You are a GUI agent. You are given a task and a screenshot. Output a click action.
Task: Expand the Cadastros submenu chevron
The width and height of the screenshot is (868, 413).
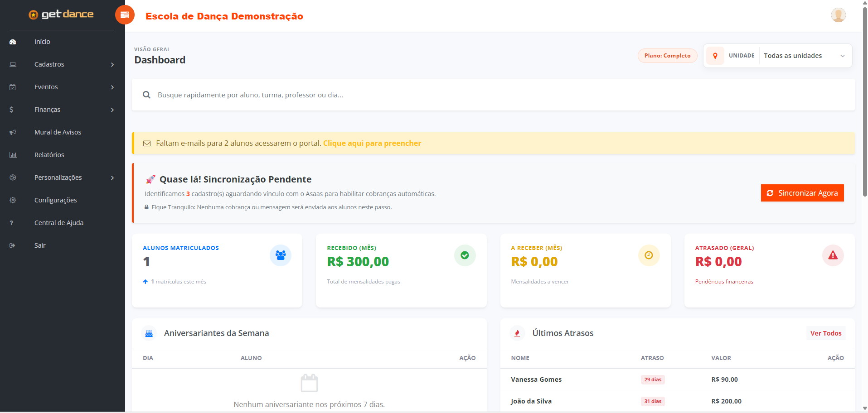pyautogui.click(x=112, y=64)
